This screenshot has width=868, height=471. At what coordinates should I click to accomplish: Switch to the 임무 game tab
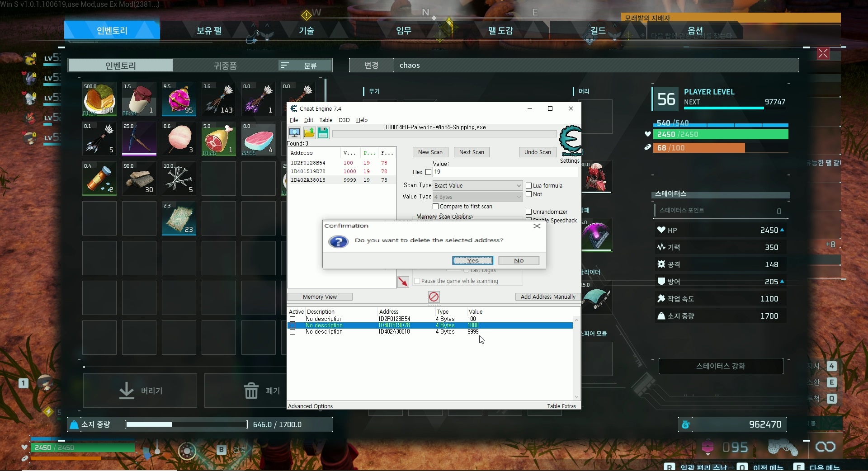pos(404,30)
